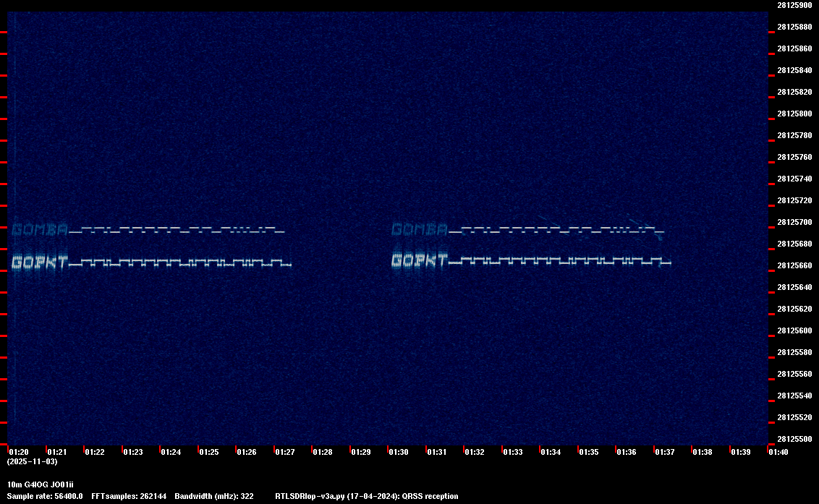Select the G0PKT callsign starting at 01:30
819x504 pixels.
pos(420,260)
